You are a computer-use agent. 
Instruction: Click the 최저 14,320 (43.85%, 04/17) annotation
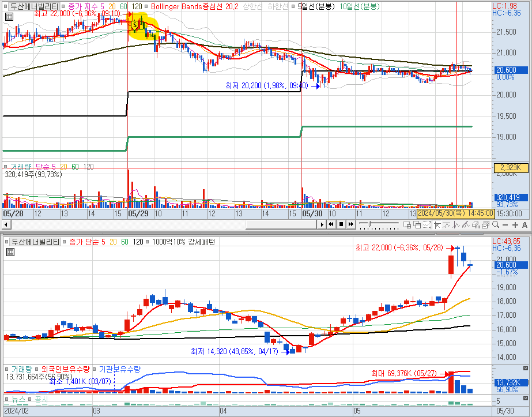click(234, 351)
